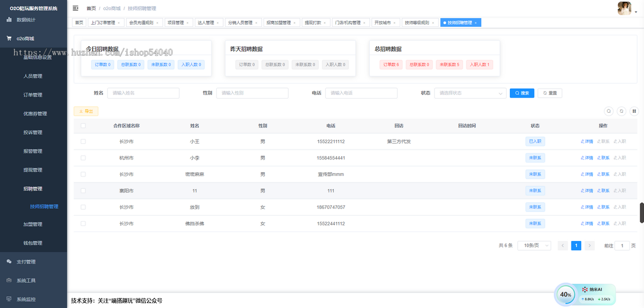The width and height of the screenshot is (644, 308).
Task: Open the 纳米AI floating widget icon
Action: [585, 289]
